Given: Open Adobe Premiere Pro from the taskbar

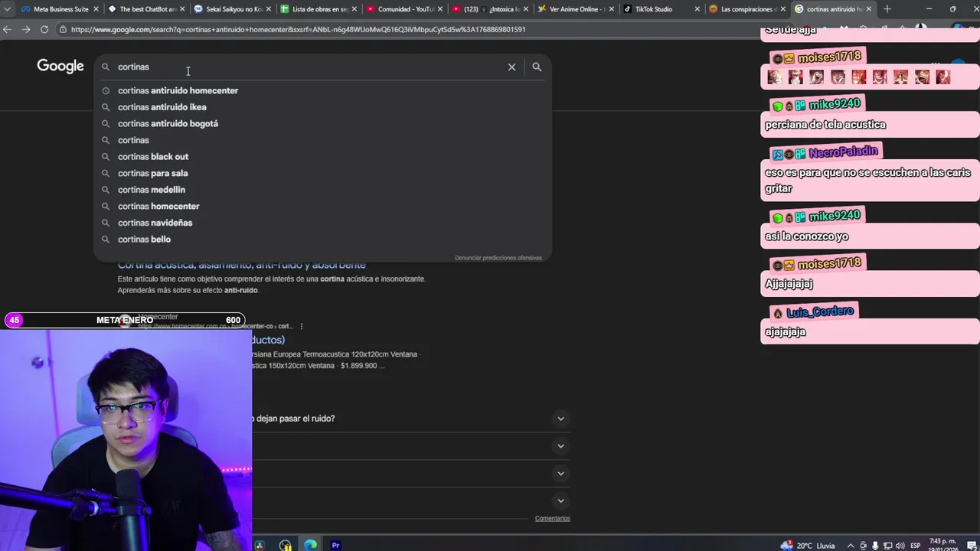Looking at the screenshot, I should [x=335, y=545].
